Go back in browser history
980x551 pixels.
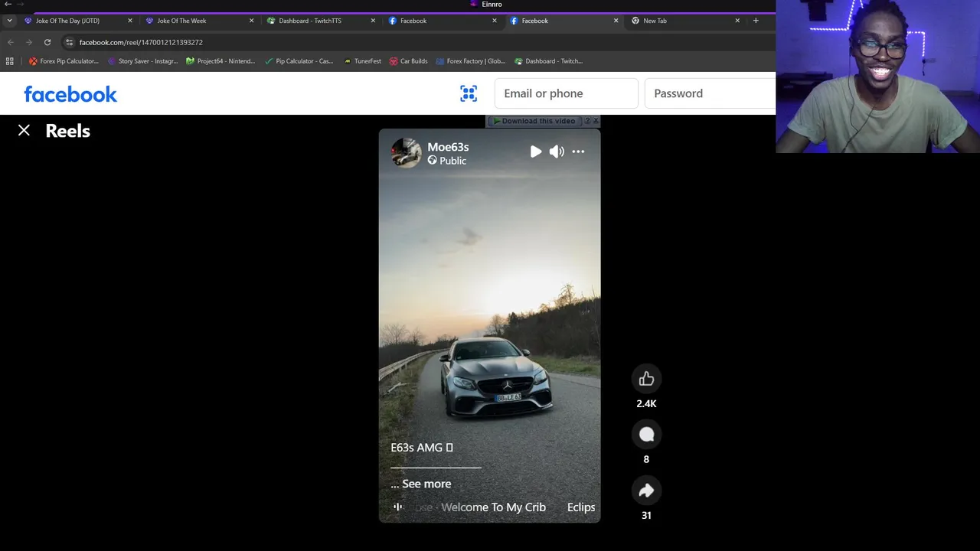pyautogui.click(x=11, y=42)
